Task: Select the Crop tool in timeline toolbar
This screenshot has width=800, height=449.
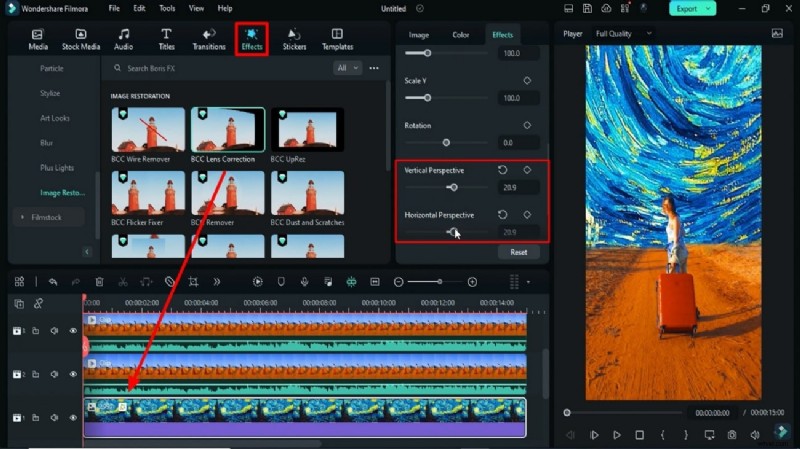Action: [x=193, y=282]
